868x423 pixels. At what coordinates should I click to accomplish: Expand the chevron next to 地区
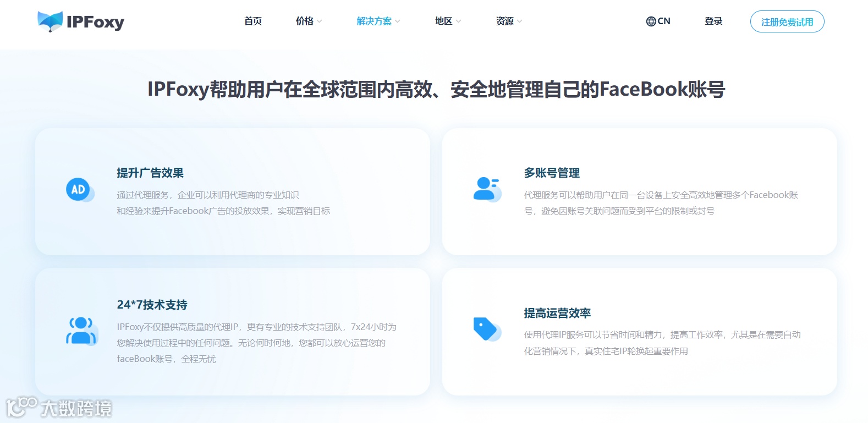click(459, 21)
